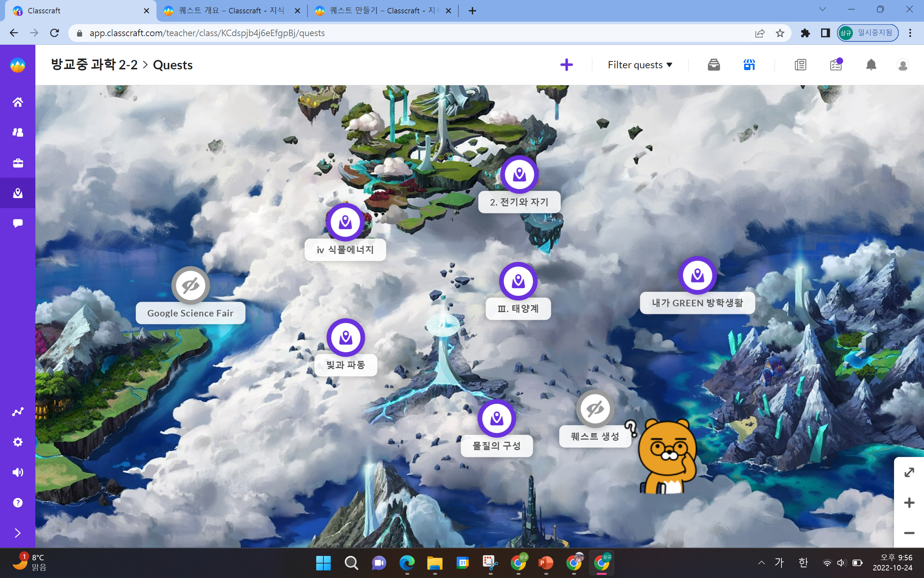Toggle the sound speaker icon in the sidebar
924x578 pixels.
click(x=18, y=473)
